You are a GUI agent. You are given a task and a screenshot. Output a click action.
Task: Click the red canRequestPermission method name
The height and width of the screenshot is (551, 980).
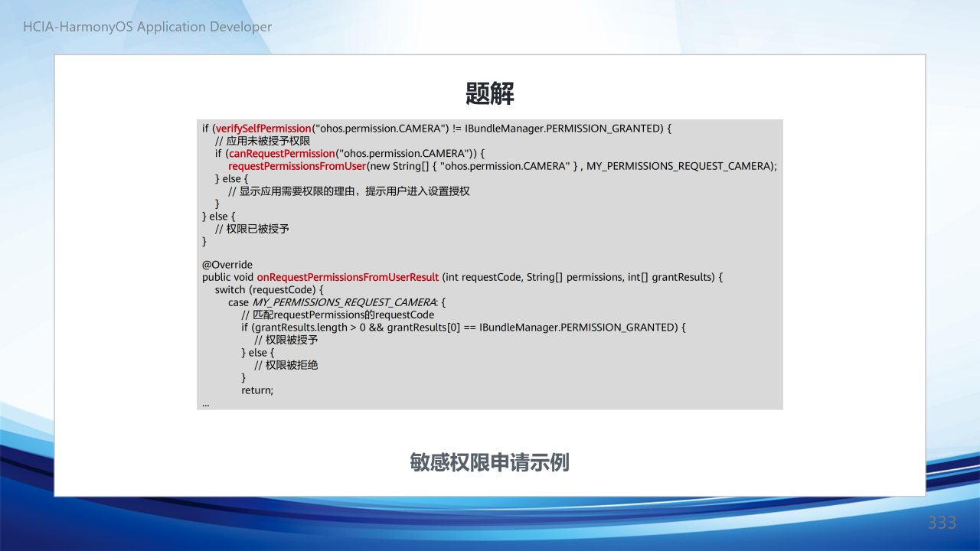click(x=283, y=153)
